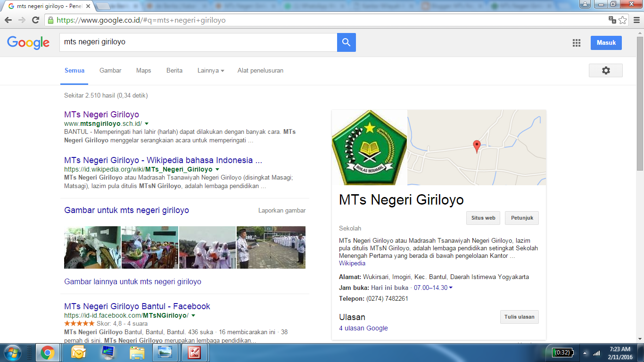Click the network signal tray icon
This screenshot has height=362, width=644.
pyautogui.click(x=597, y=353)
